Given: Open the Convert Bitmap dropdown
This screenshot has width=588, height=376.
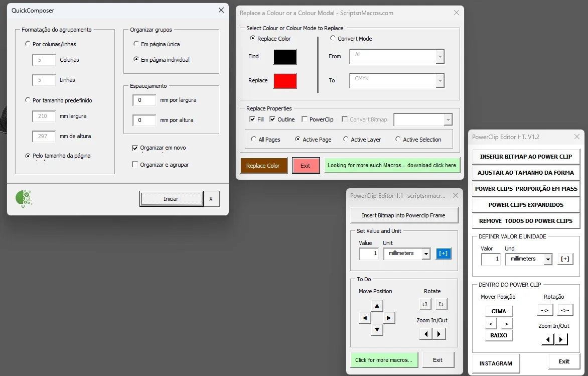Looking at the screenshot, I should (448, 119).
